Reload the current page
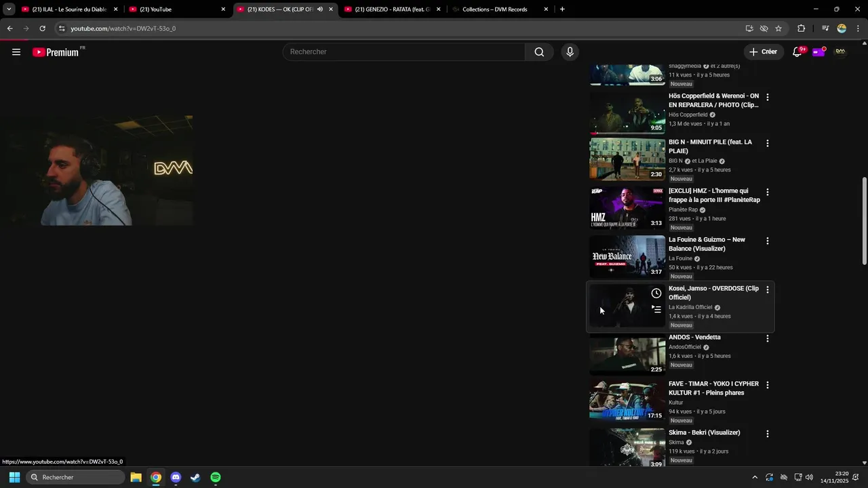This screenshot has width=868, height=488. click(42, 28)
